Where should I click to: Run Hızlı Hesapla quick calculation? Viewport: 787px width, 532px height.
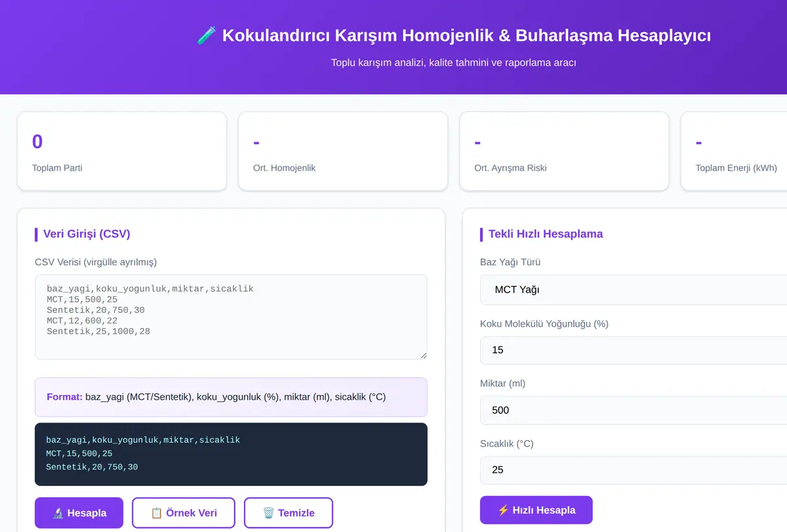point(536,510)
